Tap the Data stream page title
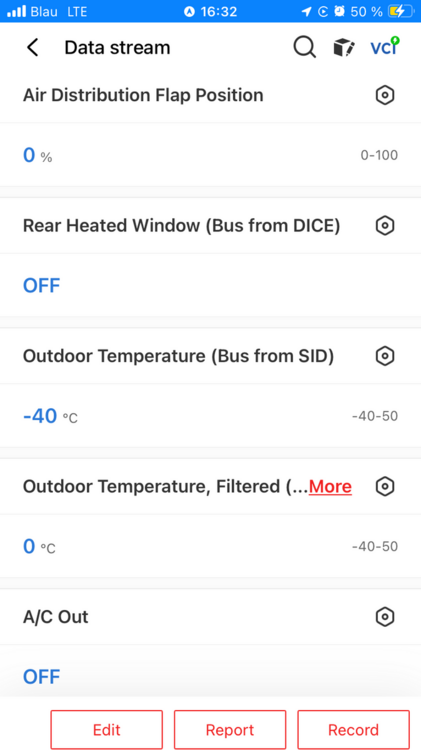Viewport: 421px width, 750px height. click(x=117, y=47)
